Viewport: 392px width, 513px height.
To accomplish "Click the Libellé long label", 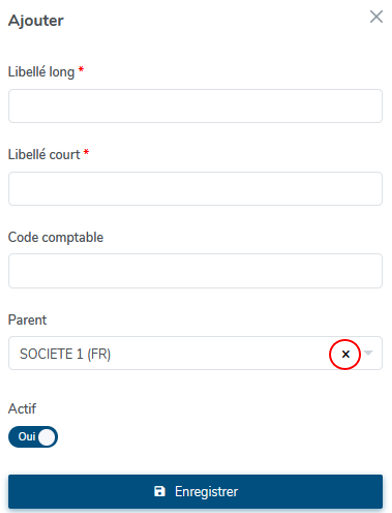I will [x=41, y=72].
